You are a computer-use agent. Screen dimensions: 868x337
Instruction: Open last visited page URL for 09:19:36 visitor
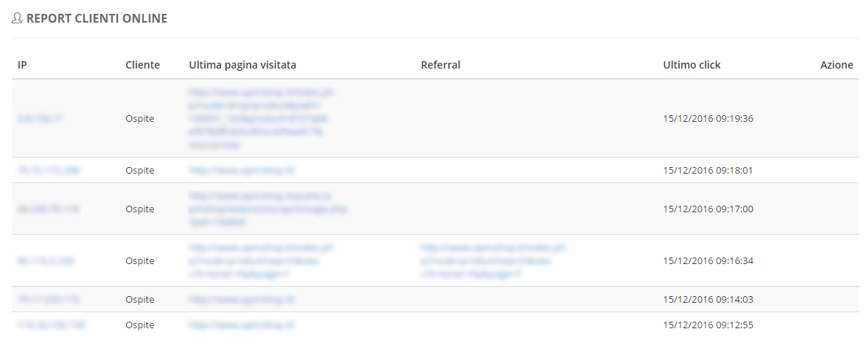pyautogui.click(x=261, y=118)
